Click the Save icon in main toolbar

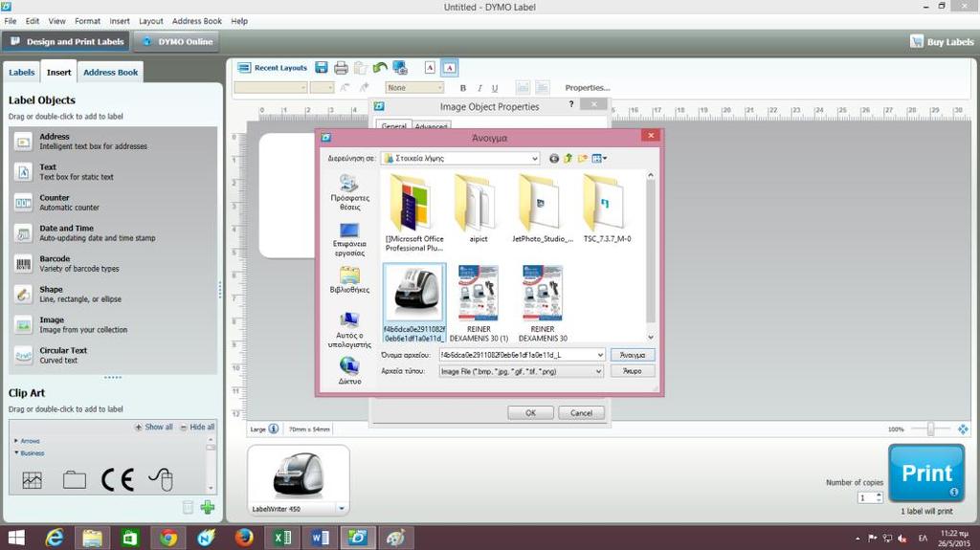coord(322,68)
